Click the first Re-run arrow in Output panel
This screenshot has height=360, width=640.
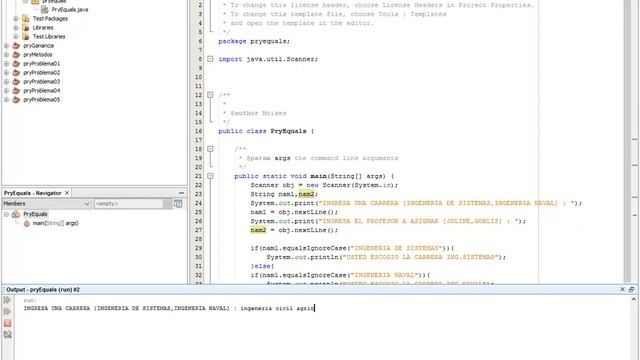point(7,300)
